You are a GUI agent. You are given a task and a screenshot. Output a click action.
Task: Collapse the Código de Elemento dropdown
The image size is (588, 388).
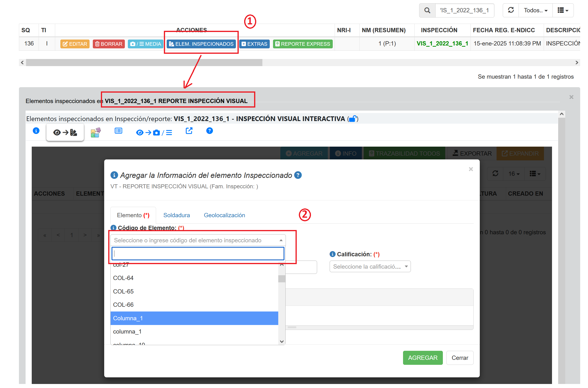[198, 240]
